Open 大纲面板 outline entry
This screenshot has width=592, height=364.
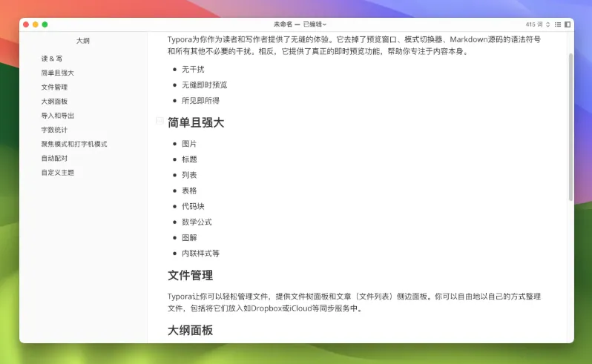[54, 102]
